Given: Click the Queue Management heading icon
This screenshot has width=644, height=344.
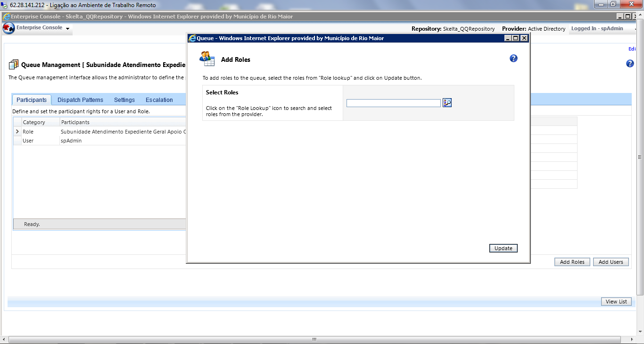Looking at the screenshot, I should [14, 65].
